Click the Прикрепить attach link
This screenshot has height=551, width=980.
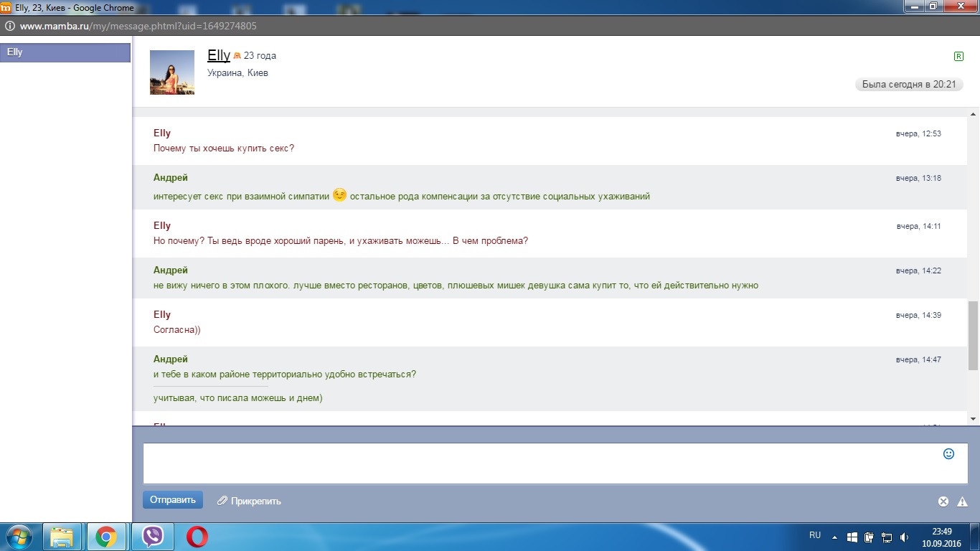(256, 501)
